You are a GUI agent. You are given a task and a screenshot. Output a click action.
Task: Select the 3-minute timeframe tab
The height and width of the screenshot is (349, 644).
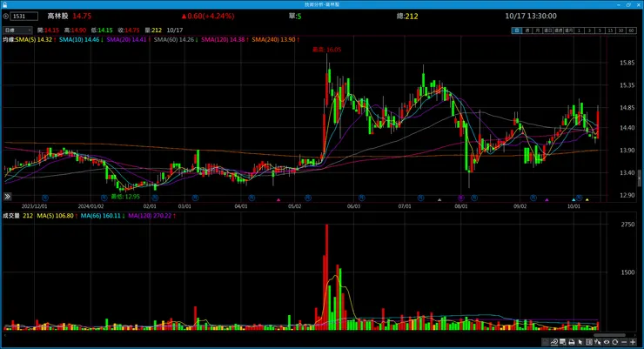[x=589, y=30]
